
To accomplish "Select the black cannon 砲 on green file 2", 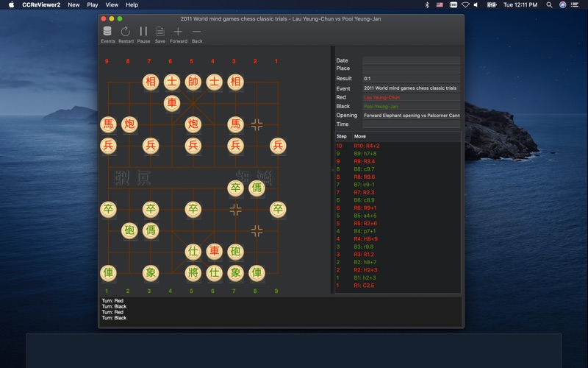I will click(x=129, y=230).
